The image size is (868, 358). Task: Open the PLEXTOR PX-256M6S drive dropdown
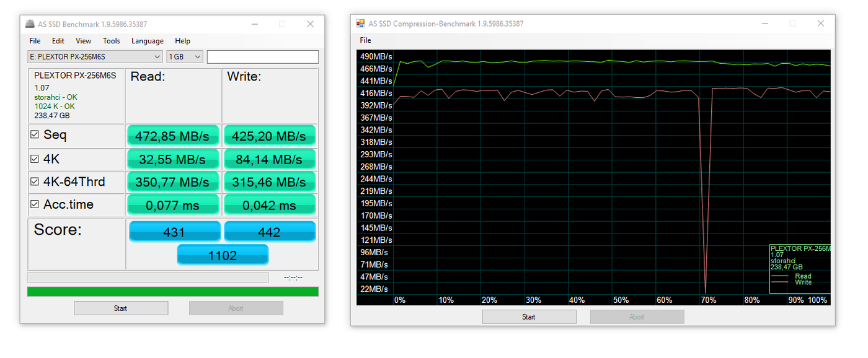pos(95,57)
